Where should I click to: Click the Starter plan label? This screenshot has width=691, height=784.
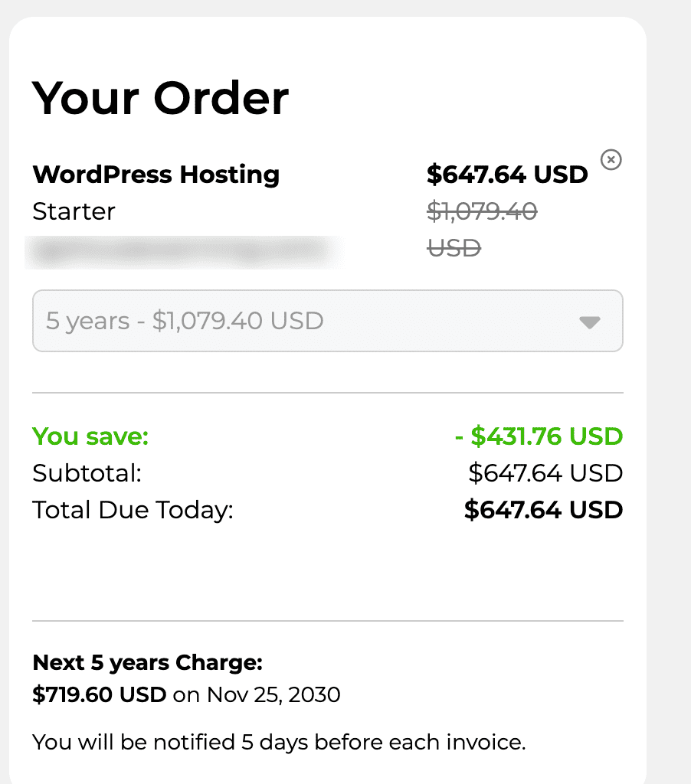[74, 211]
